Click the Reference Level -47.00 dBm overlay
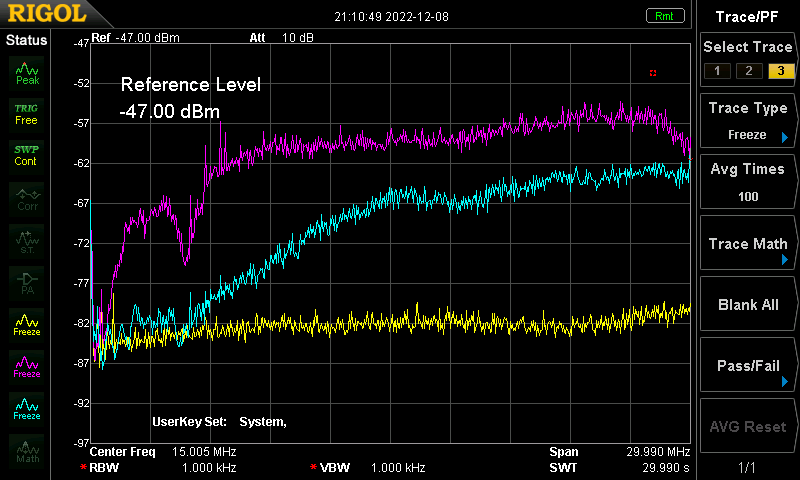 pyautogui.click(x=190, y=98)
